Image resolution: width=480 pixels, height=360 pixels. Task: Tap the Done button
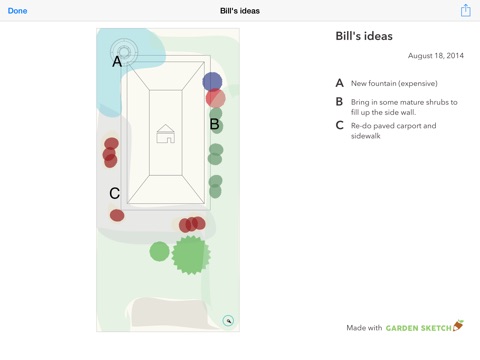pyautogui.click(x=17, y=11)
